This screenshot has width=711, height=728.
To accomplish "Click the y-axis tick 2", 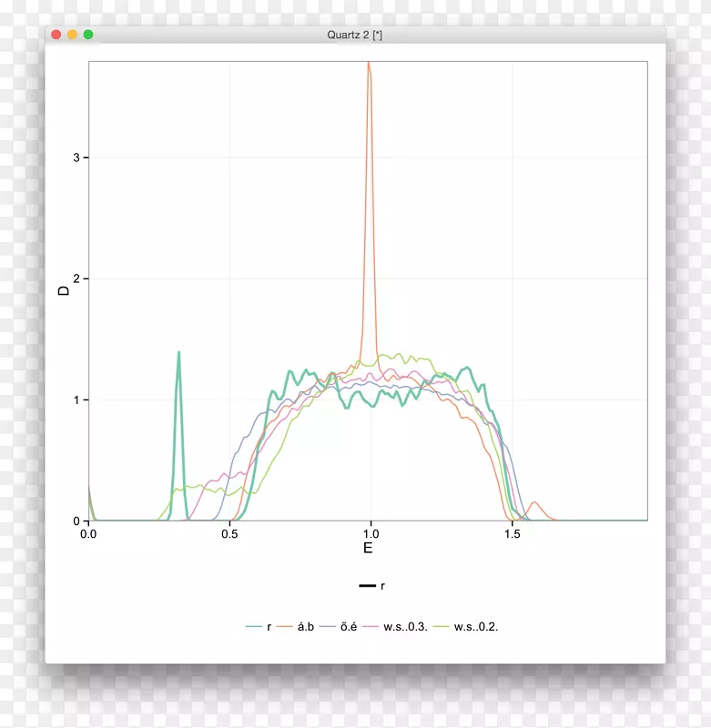I will 76,278.
